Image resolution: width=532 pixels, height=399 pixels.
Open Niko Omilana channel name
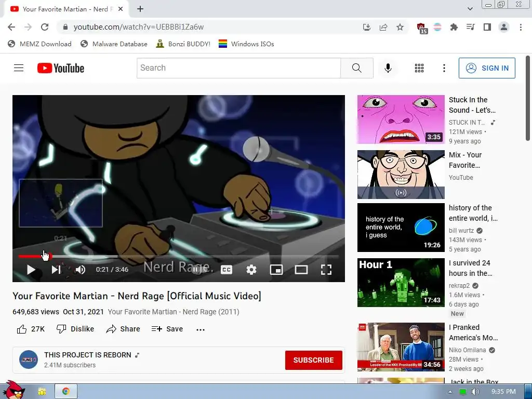(467, 350)
